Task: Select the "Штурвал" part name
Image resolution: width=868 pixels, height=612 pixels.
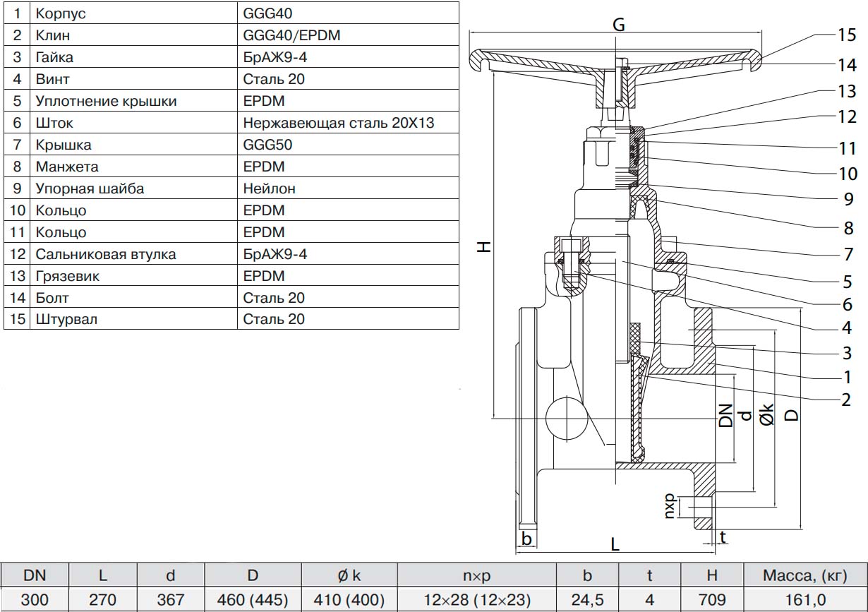Action: coord(66,319)
